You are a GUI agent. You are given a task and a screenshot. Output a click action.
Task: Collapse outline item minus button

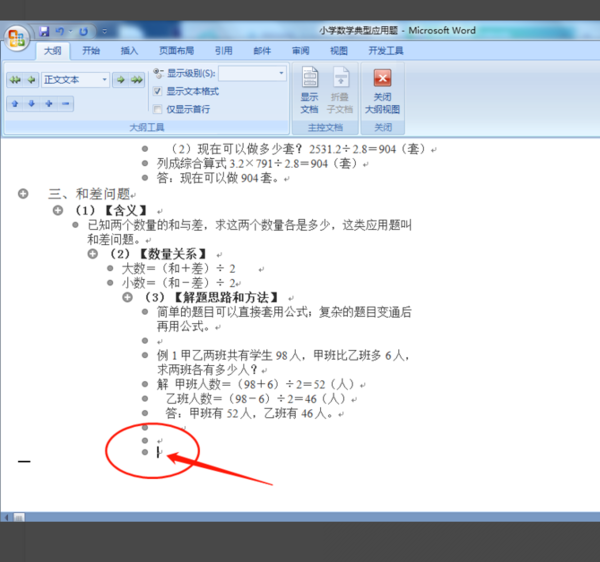point(65,103)
